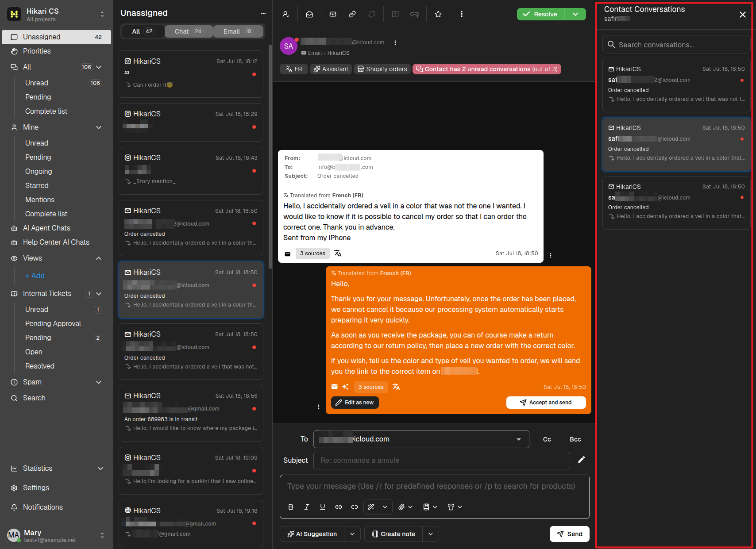Toggle italic formatting in editor
The image size is (756, 549).
[306, 507]
